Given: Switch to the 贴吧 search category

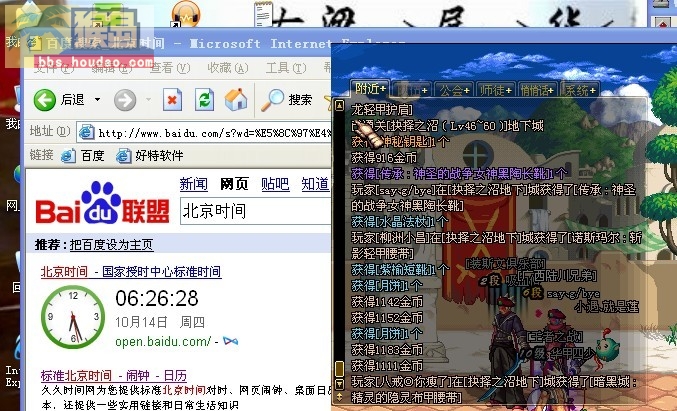Looking at the screenshot, I should 275,184.
